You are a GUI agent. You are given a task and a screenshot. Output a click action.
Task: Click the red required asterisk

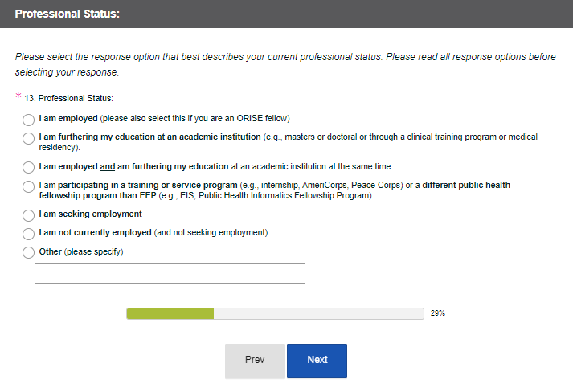18,98
